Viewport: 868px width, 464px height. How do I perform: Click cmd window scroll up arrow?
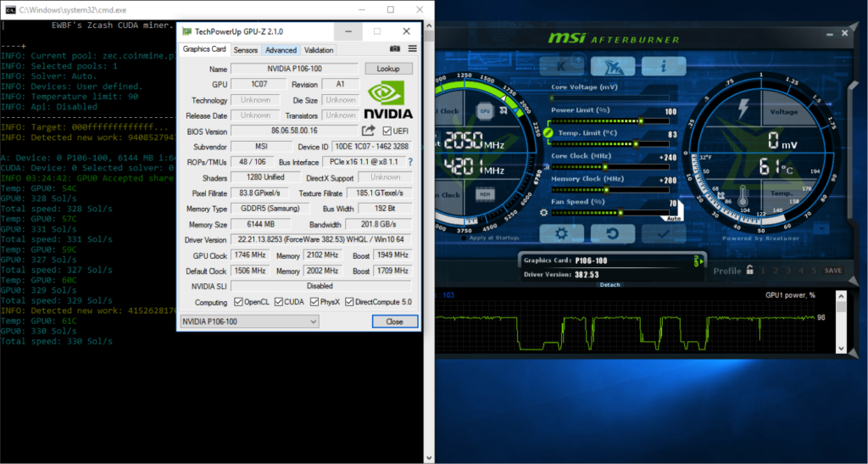point(428,26)
